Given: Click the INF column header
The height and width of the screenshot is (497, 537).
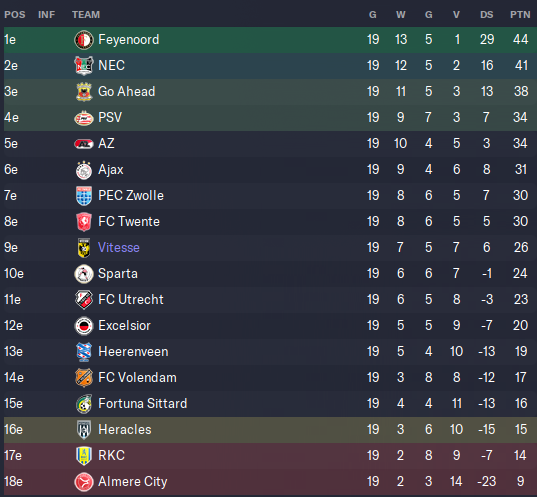Looking at the screenshot, I should (x=47, y=15).
